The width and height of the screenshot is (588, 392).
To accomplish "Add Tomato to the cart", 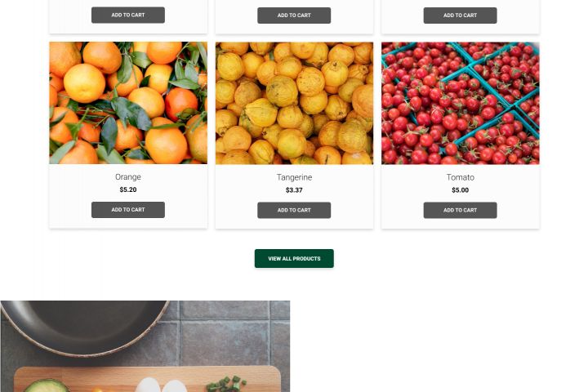I will click(x=460, y=210).
